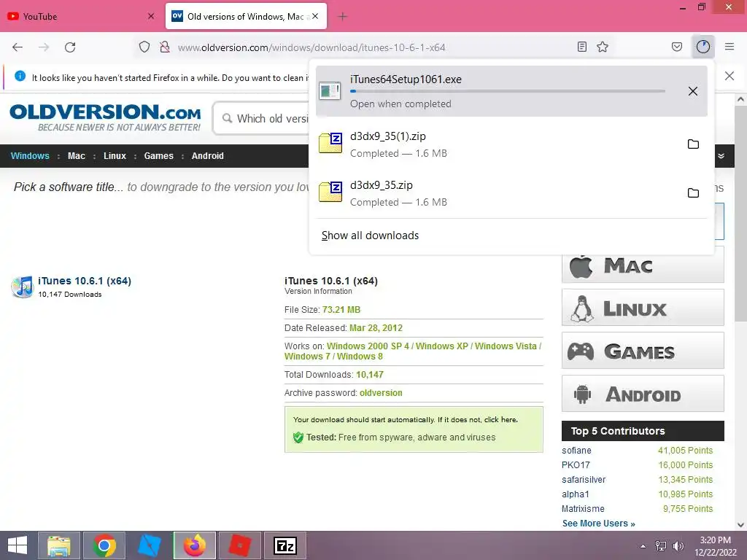Launch Google Chrome from the taskbar
747x560 pixels.
point(104,545)
